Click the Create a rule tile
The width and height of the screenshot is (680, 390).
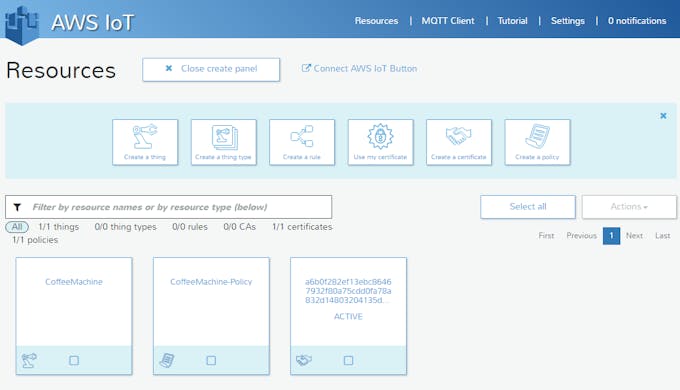(302, 142)
